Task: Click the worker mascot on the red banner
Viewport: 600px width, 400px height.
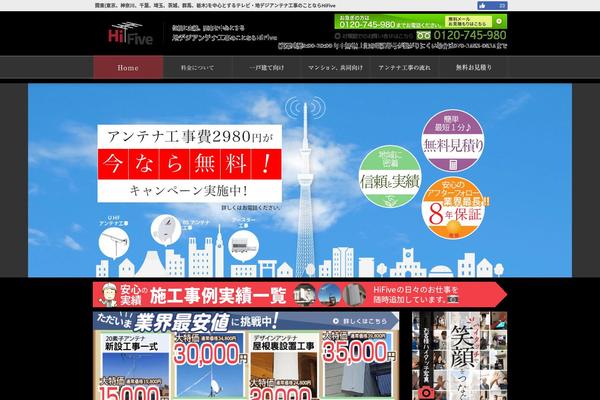Action: point(108,295)
